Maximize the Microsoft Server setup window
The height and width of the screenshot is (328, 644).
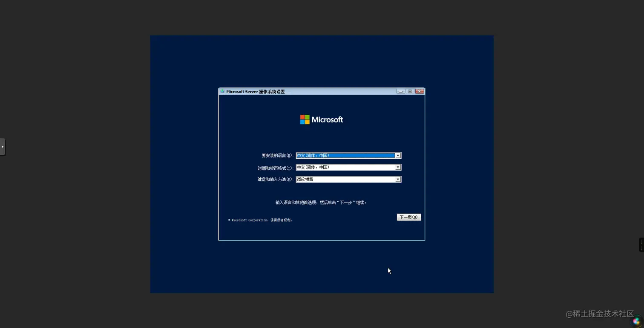tap(410, 91)
